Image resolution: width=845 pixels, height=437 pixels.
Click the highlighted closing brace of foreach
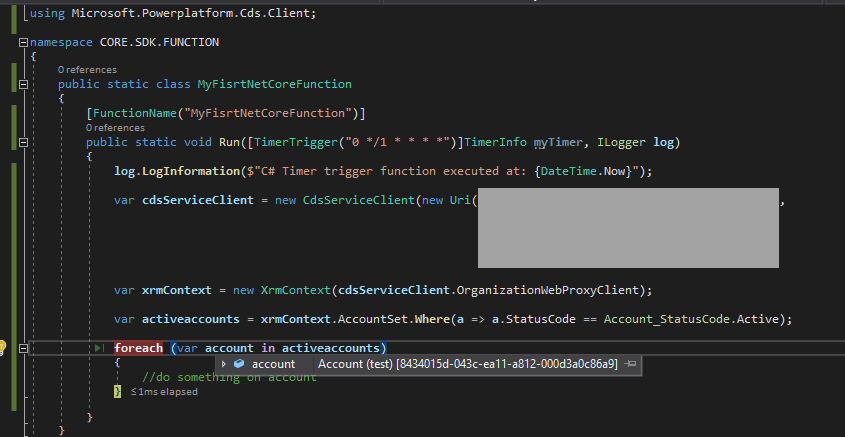click(117, 392)
